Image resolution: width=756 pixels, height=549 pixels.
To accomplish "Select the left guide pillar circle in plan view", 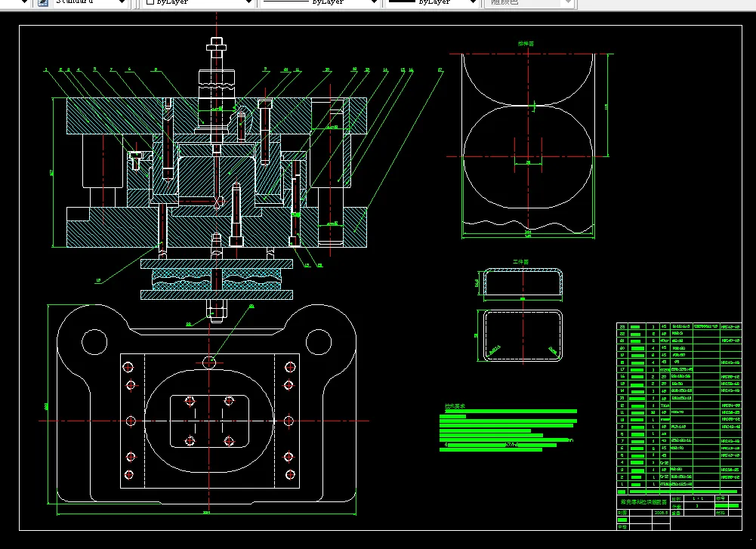I will (x=94, y=342).
